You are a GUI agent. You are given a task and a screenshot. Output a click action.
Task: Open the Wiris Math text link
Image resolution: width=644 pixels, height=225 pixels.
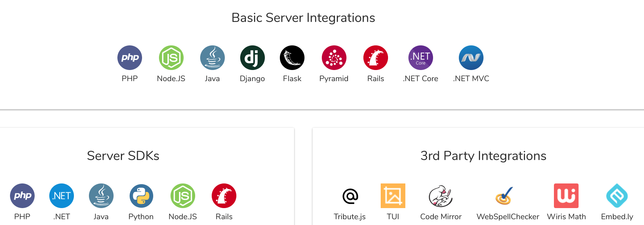(566, 217)
